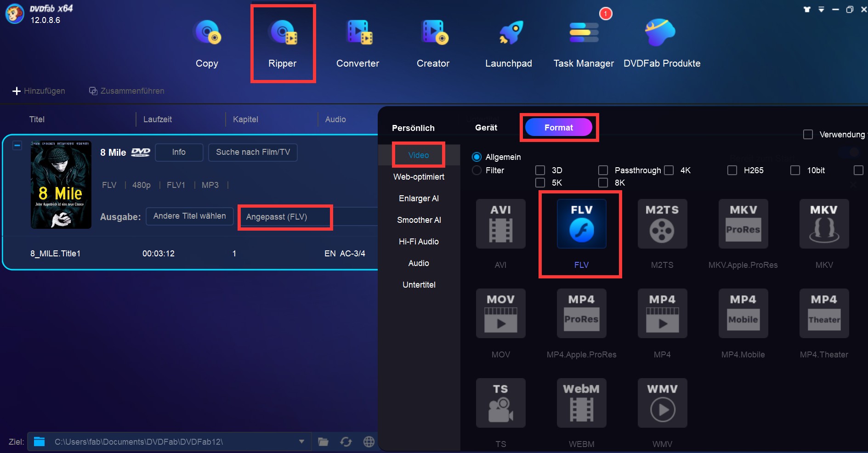This screenshot has height=453, width=868.
Task: Click the Kapitel column header
Action: (245, 119)
